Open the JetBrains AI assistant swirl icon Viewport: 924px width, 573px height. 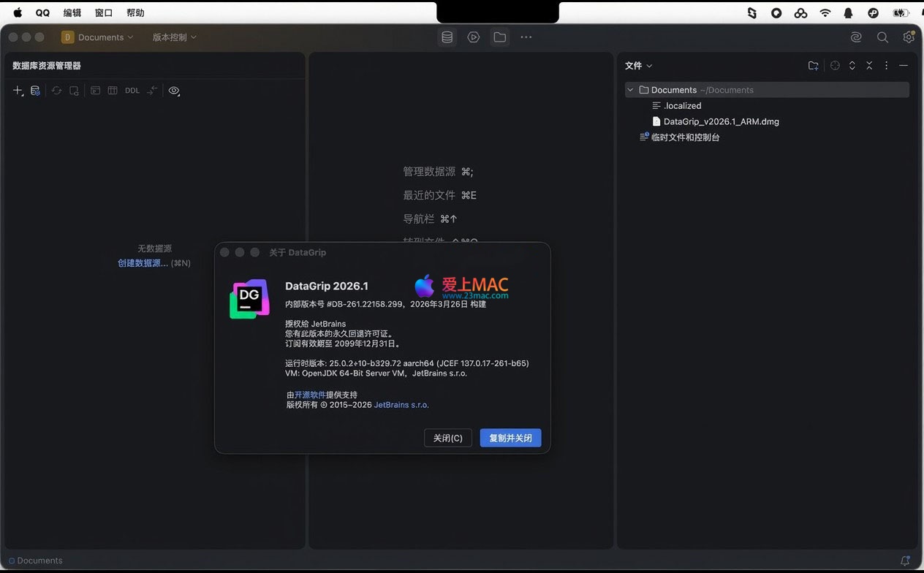tap(856, 37)
